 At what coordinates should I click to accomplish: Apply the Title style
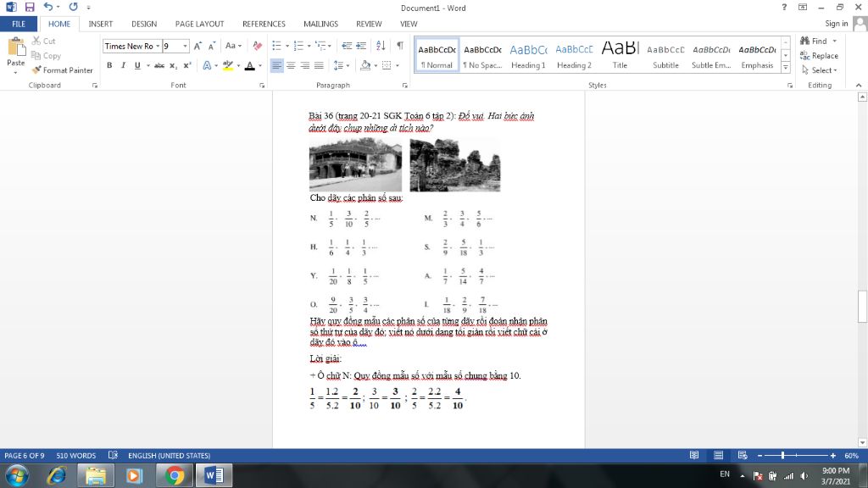(620, 55)
